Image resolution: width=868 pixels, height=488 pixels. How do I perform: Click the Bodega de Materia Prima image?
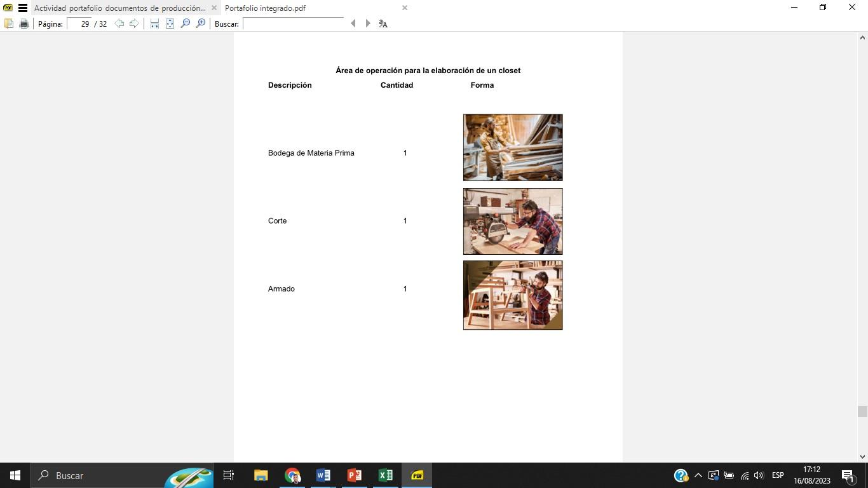pos(513,147)
